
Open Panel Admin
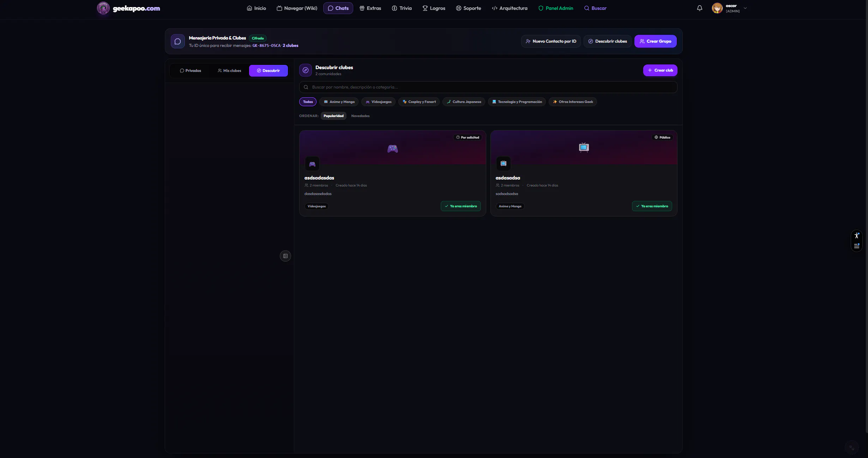coord(555,8)
